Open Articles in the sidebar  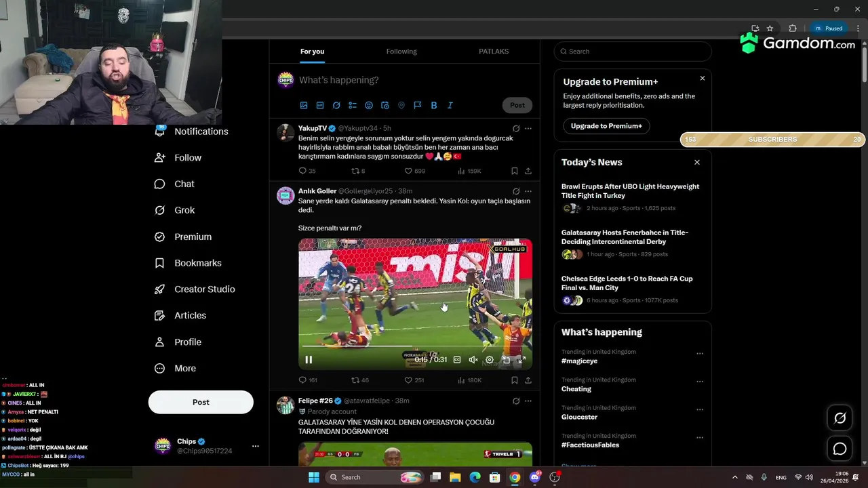click(180, 315)
